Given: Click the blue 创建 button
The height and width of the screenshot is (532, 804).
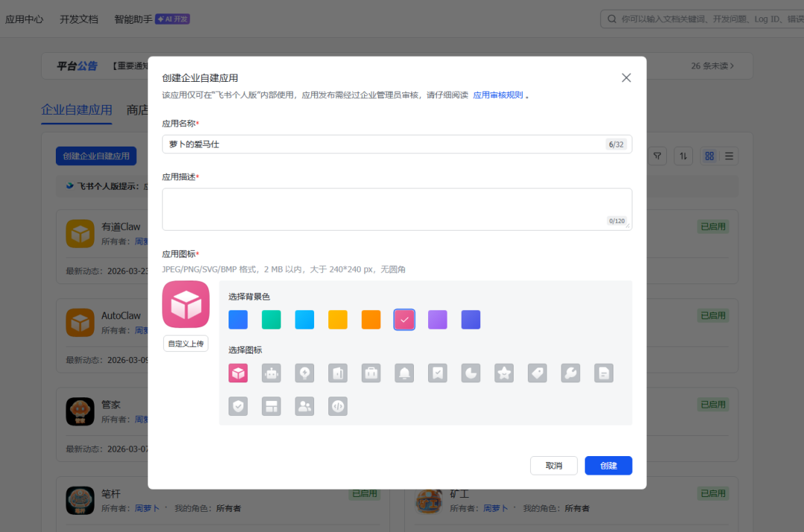Looking at the screenshot, I should 609,465.
